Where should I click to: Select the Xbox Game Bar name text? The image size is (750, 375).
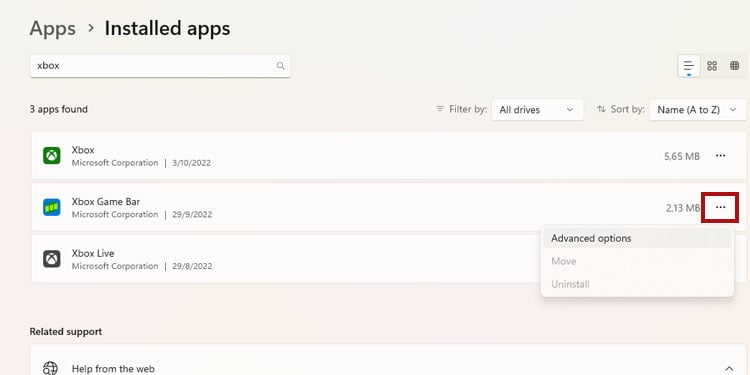(106, 201)
